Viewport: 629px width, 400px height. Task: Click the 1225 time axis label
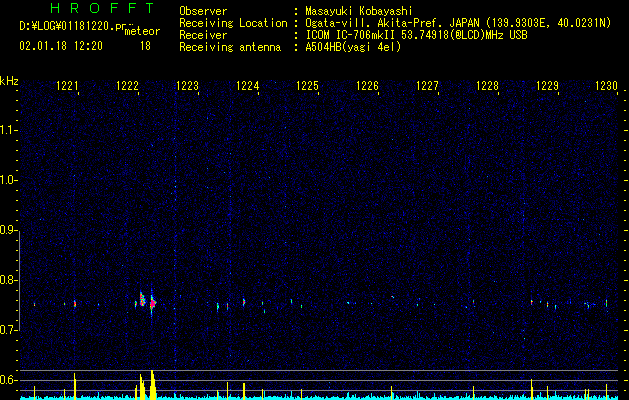pyautogui.click(x=307, y=86)
